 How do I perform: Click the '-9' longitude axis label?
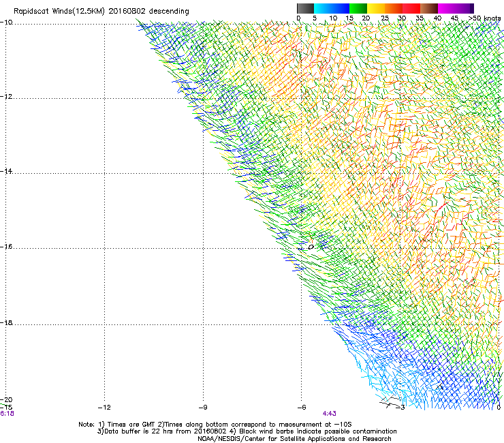pyautogui.click(x=203, y=408)
